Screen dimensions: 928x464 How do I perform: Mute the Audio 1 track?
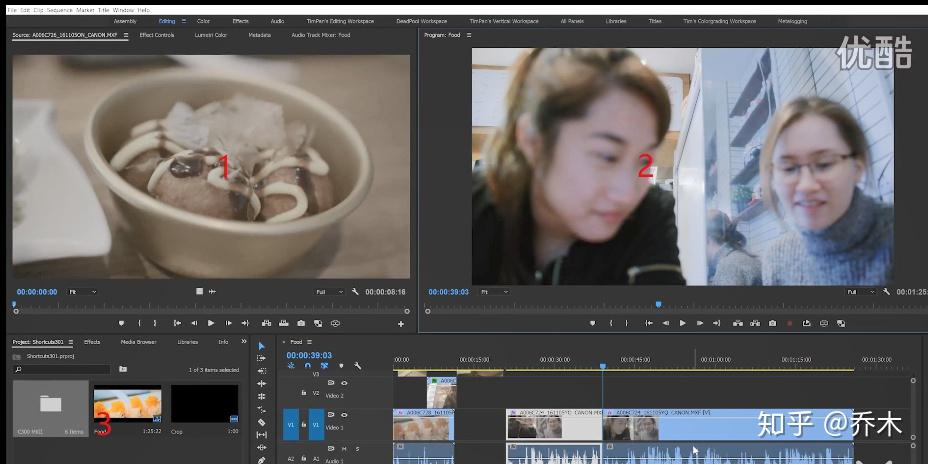(x=344, y=449)
